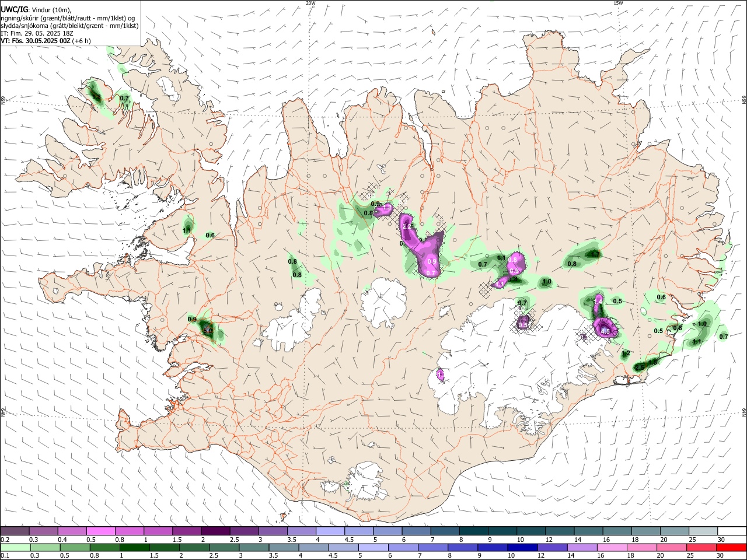
Task: Click the white glacier area at map center
Action: [383, 302]
